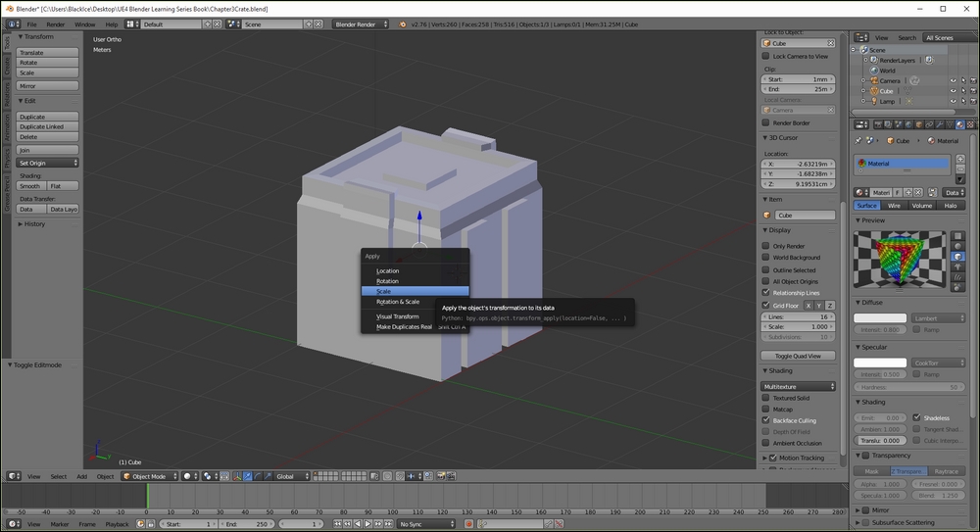Viewport: 980px width, 532px height.
Task: Open the No Sync playback dropdown
Action: click(x=427, y=524)
